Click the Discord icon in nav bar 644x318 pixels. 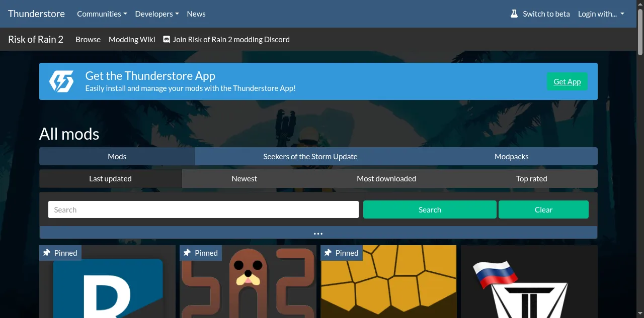tap(167, 39)
